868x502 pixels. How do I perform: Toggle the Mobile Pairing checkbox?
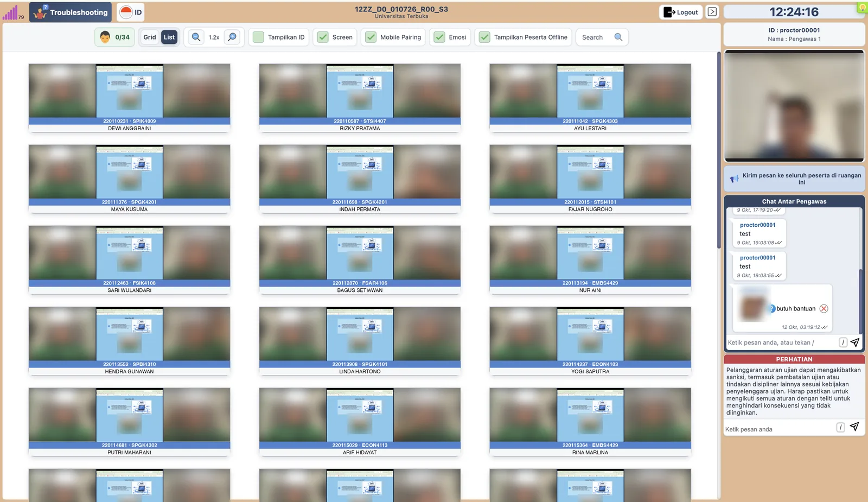pos(371,37)
